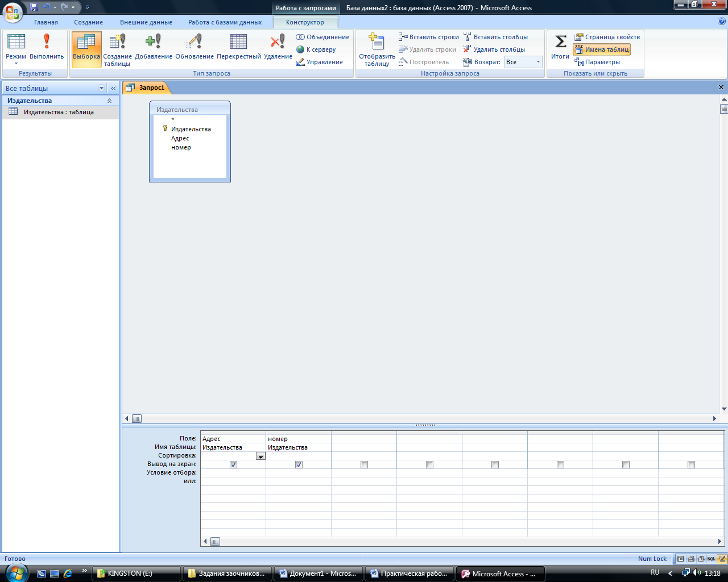
Task: Open Параметры query parameters
Action: (x=597, y=62)
